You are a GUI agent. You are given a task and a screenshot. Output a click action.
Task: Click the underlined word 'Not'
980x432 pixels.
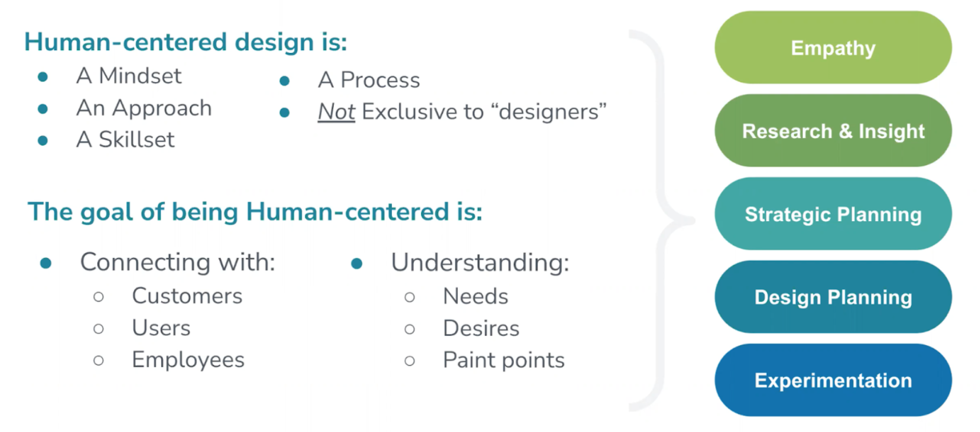[x=337, y=112]
